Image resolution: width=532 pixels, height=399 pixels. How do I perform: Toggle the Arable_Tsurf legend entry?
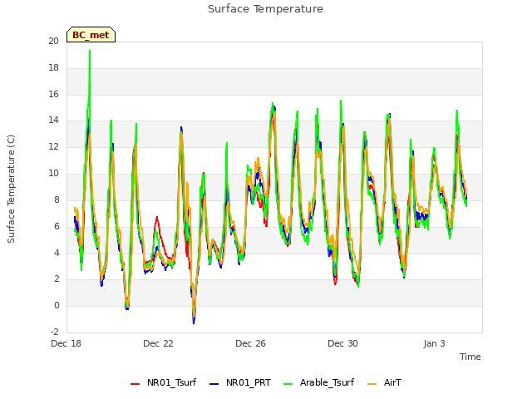318,382
